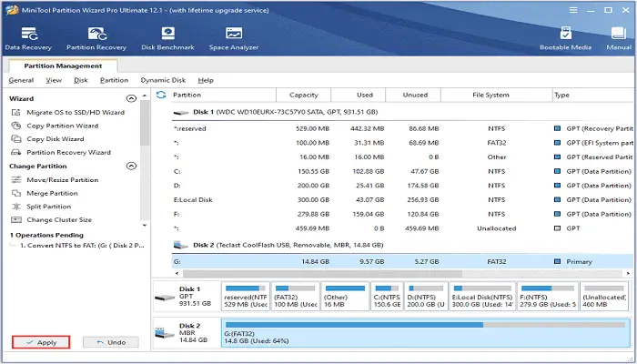The width and height of the screenshot is (637, 364).
Task: Open the Disk Benchmark tool
Action: coord(167,38)
